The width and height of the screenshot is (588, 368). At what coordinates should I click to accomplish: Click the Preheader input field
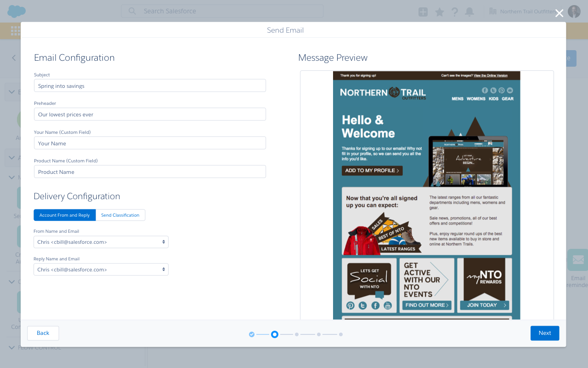(150, 114)
